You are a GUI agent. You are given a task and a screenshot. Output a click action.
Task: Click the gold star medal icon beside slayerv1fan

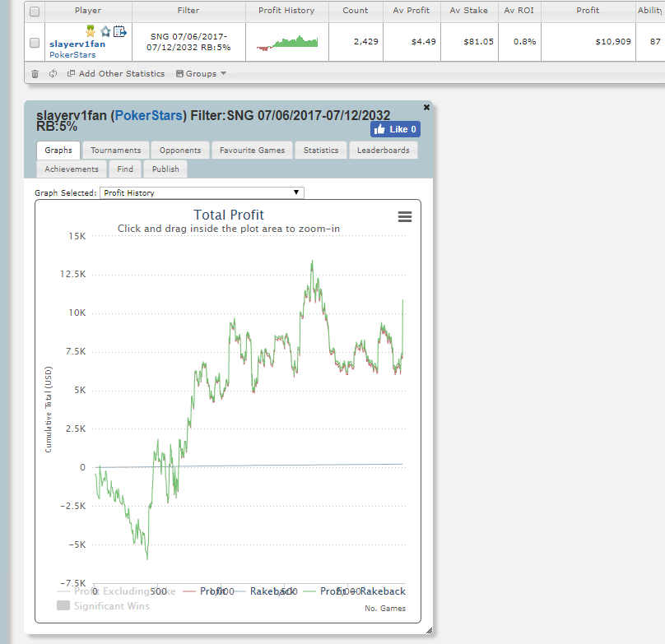coord(91,31)
